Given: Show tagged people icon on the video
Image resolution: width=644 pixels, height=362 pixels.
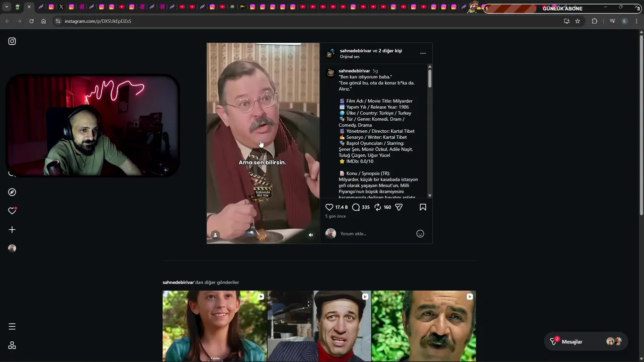Looking at the screenshot, I should click(x=215, y=235).
